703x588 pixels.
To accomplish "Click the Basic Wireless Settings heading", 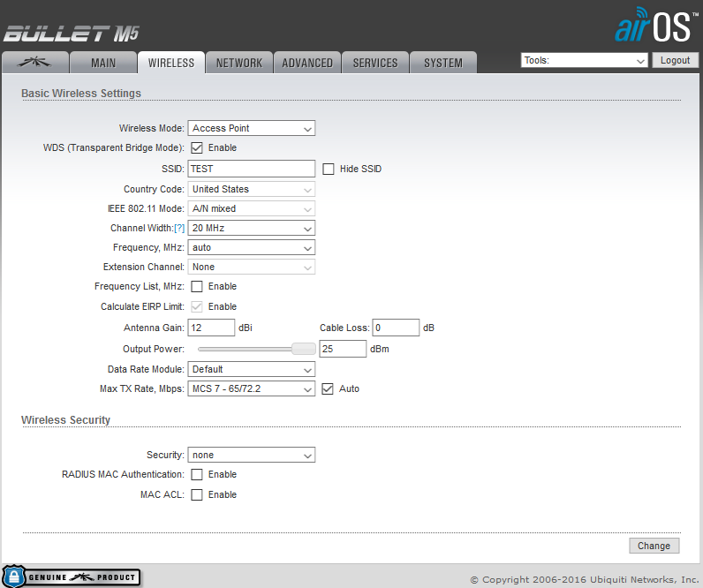I will click(81, 94).
